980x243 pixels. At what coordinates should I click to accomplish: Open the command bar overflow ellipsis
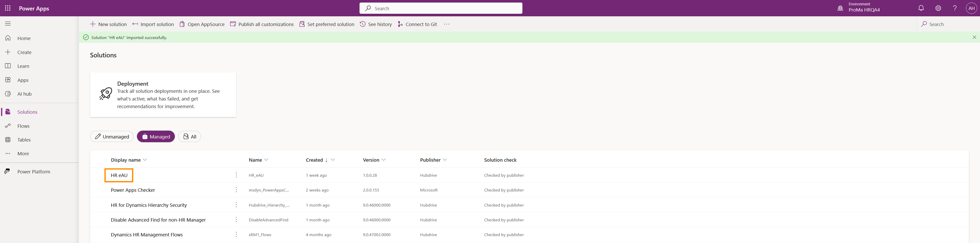pos(447,24)
